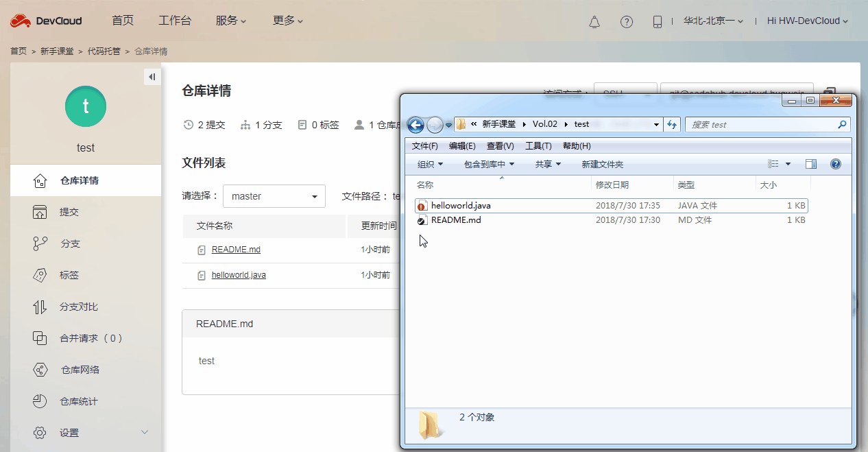Select the 分支 (branches) sidebar icon
The height and width of the screenshot is (452, 868).
[41, 243]
